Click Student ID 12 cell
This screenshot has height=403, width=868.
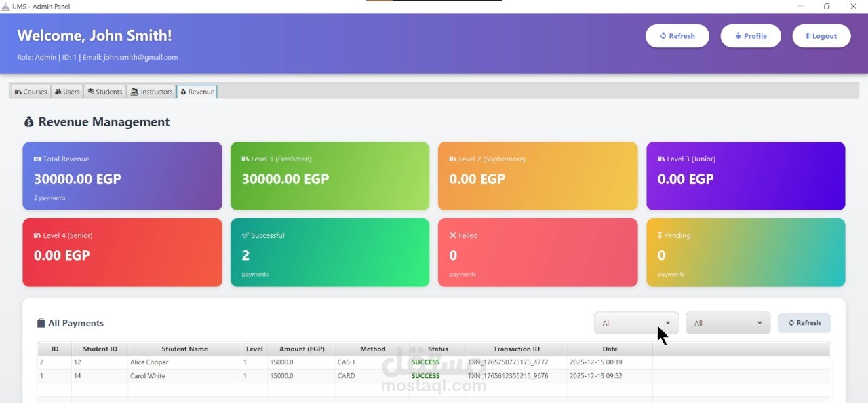[x=100, y=362]
